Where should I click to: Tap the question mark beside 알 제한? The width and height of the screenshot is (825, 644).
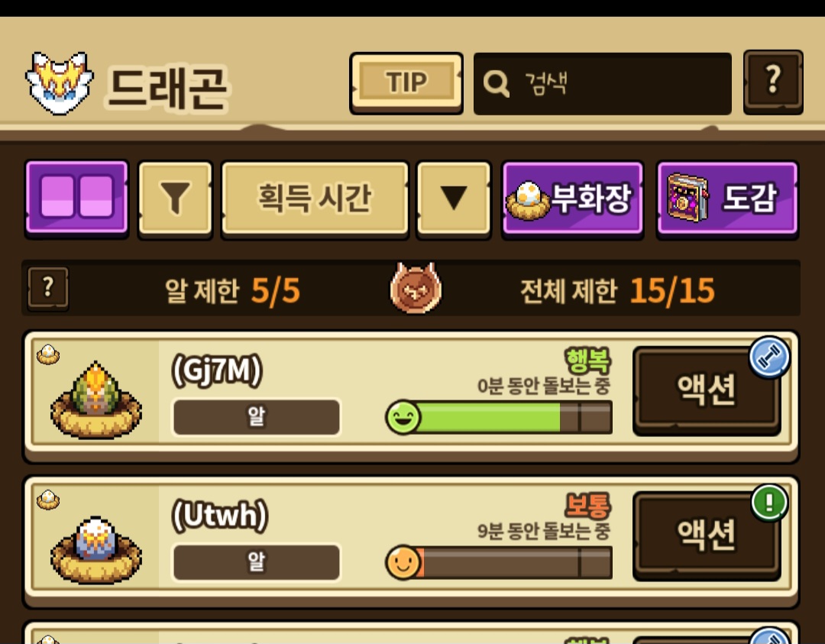tap(48, 288)
